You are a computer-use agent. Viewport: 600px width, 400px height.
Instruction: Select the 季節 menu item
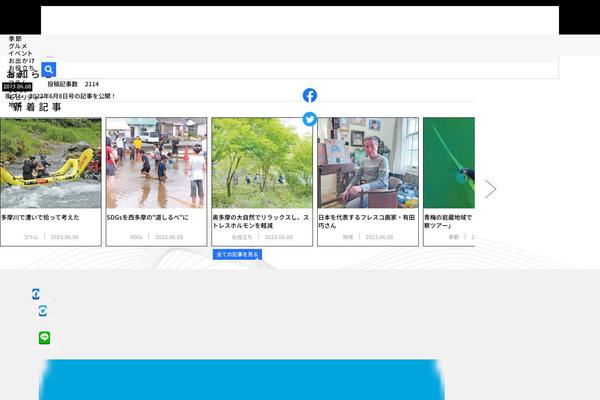coord(15,39)
